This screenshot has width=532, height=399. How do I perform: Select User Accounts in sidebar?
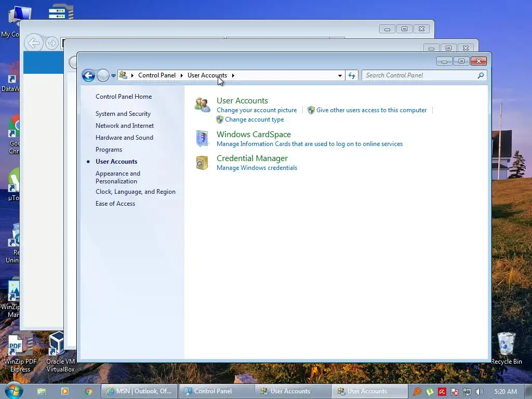116,162
